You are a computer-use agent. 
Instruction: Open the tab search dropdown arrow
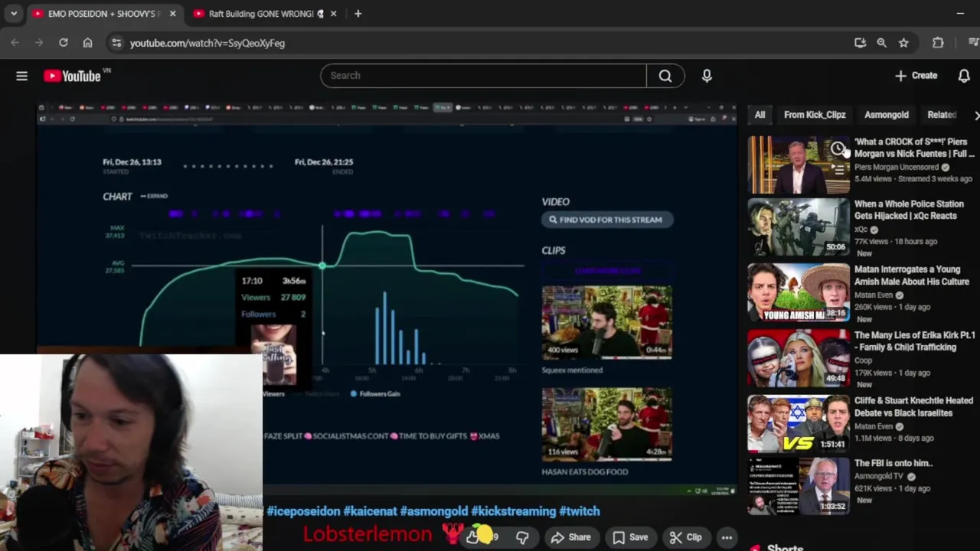coord(13,14)
